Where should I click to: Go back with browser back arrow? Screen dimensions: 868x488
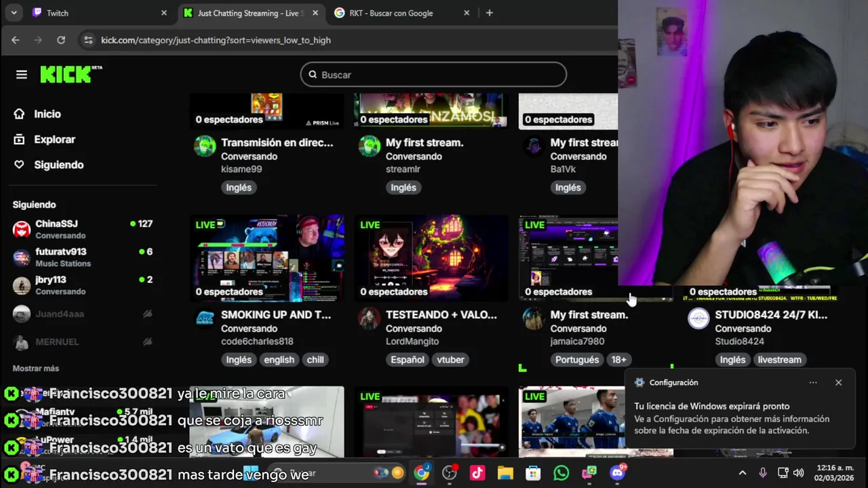click(x=16, y=40)
